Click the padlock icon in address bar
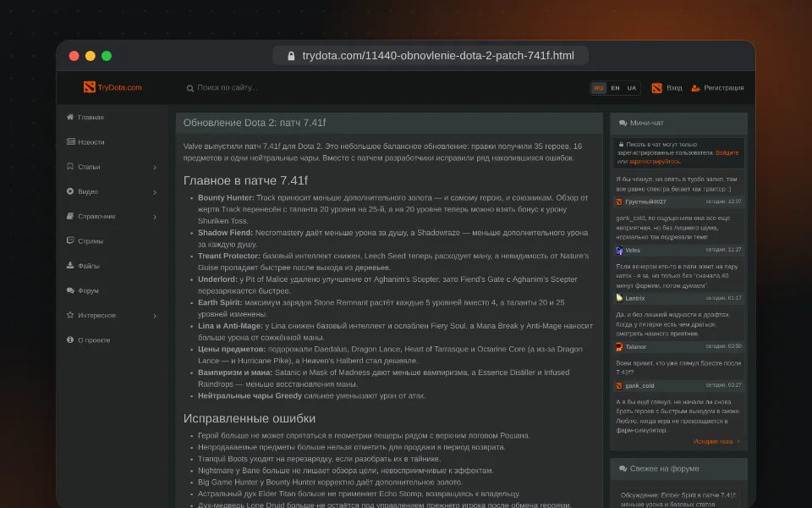The image size is (812, 508). point(291,56)
